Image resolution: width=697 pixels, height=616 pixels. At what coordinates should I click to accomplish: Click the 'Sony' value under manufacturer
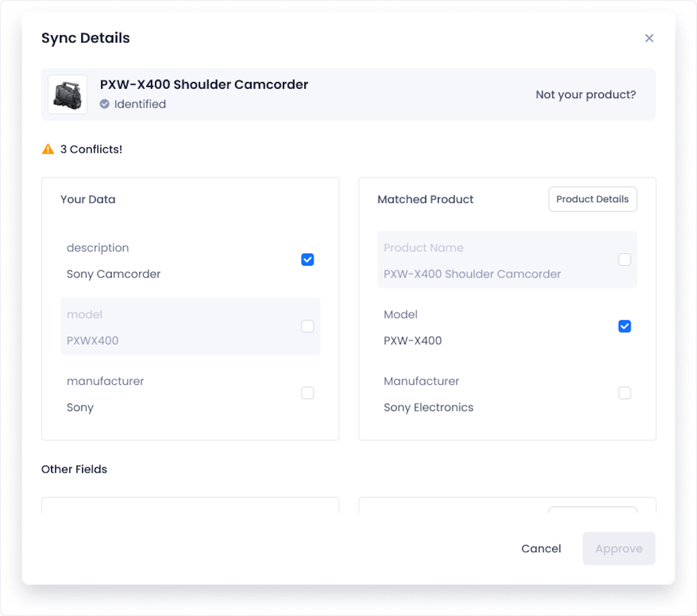click(80, 408)
